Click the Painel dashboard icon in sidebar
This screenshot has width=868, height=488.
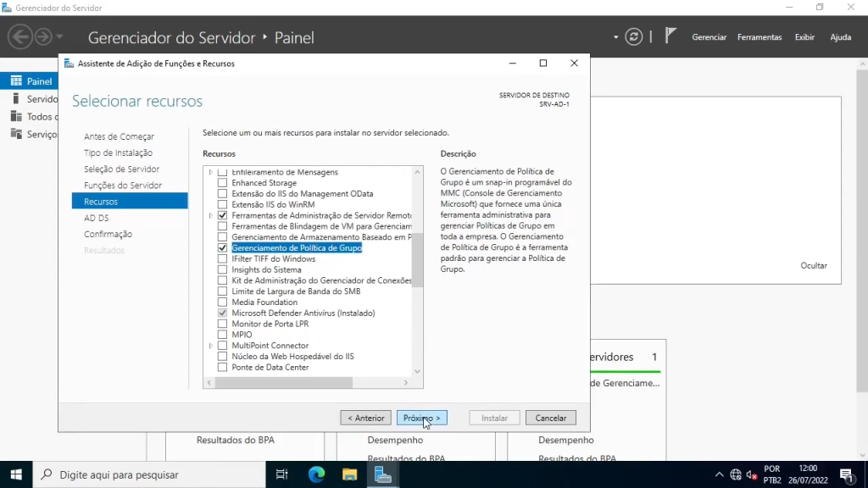[x=16, y=81]
